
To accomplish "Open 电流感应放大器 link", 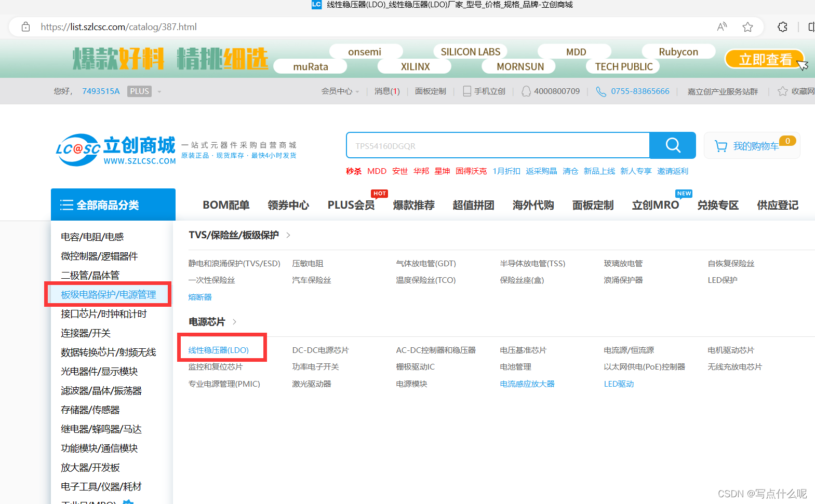I will pyautogui.click(x=527, y=384).
